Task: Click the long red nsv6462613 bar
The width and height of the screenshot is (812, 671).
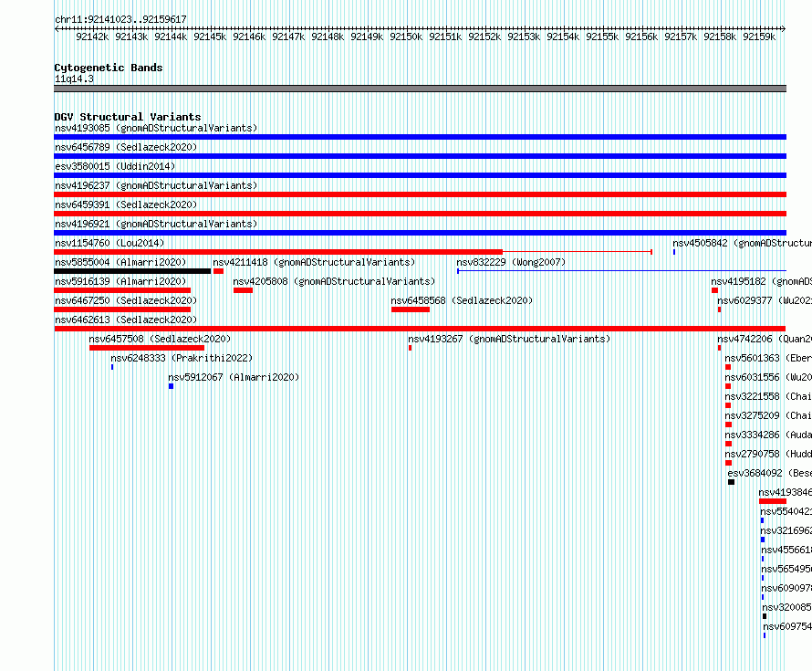Action: click(x=420, y=329)
